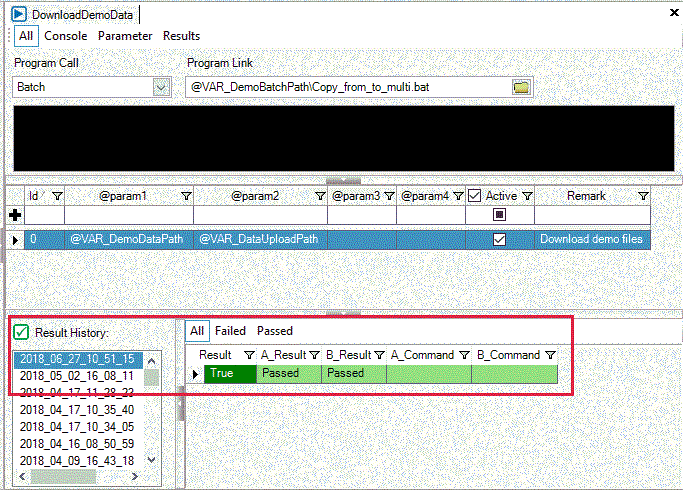Click the Remark cell in new row

click(592, 215)
